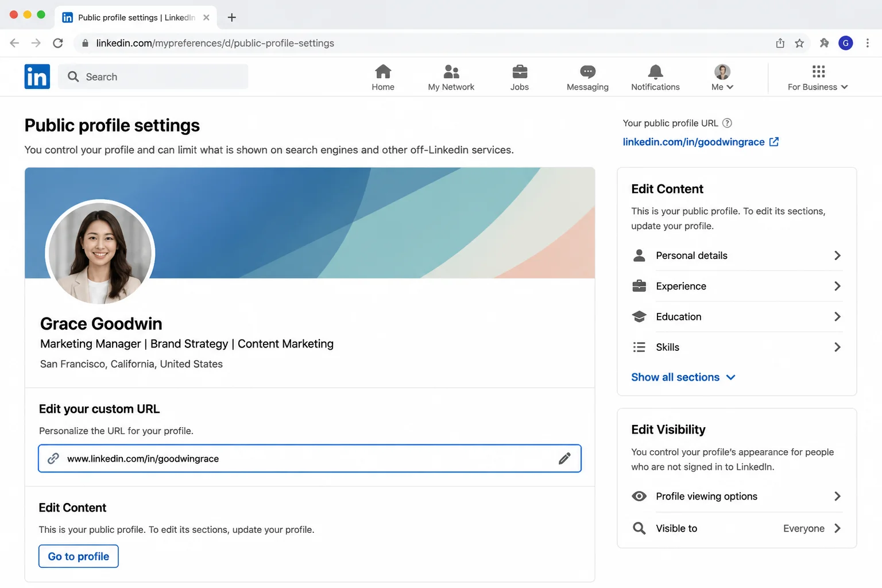Go forward with the browser forward arrow
882x588 pixels.
click(x=36, y=43)
